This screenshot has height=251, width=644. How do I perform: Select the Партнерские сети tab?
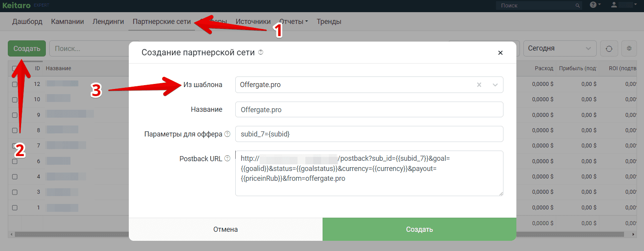pos(162,22)
